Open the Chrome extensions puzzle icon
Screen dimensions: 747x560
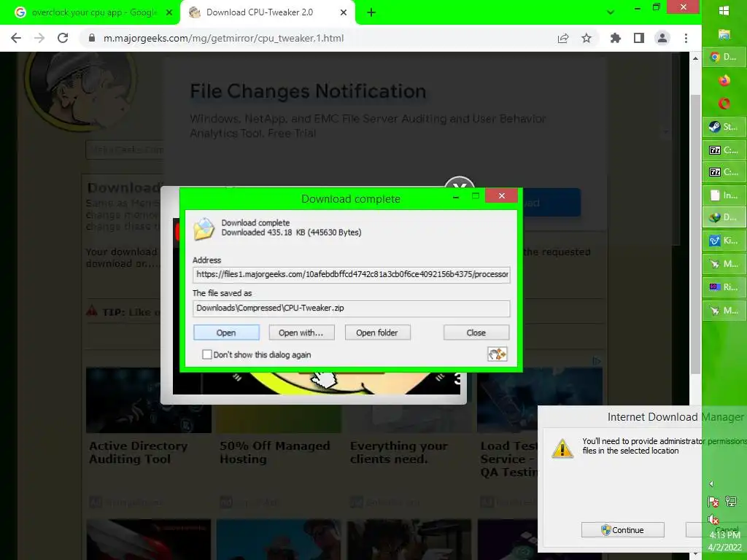(x=616, y=38)
